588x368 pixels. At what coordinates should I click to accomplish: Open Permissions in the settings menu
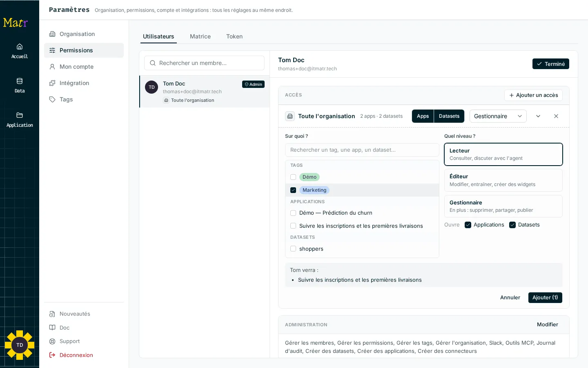point(84,50)
